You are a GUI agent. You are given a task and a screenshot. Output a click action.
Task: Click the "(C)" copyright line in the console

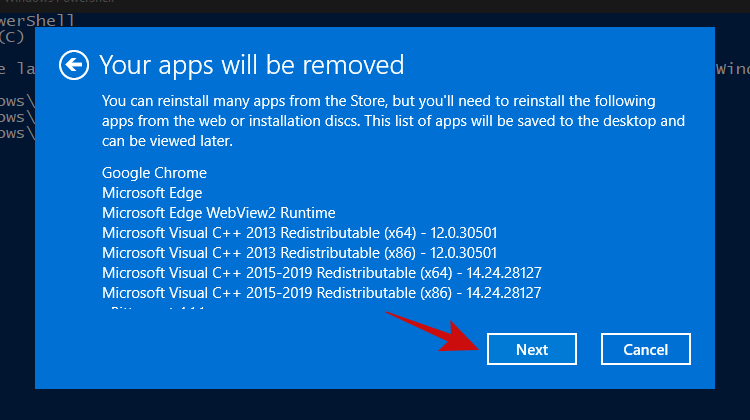[x=13, y=37]
